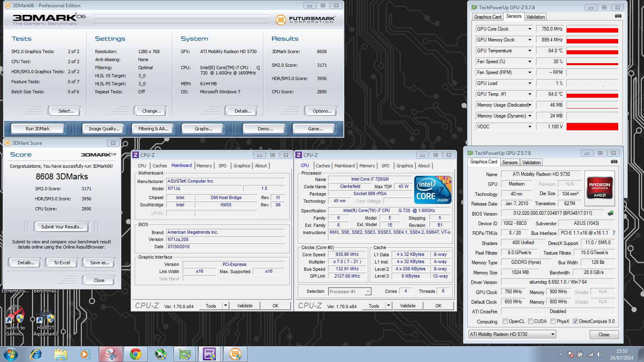Click the Change... settings button
Screen dimensions: 644x362
pos(151,111)
